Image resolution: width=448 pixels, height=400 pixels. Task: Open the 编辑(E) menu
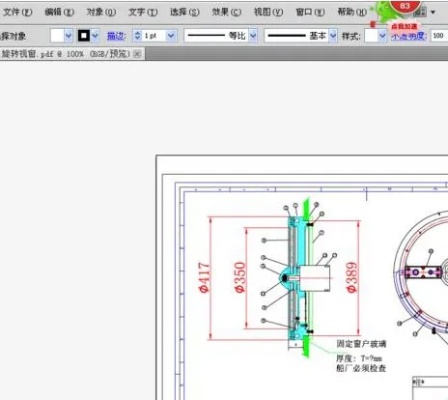point(59,12)
